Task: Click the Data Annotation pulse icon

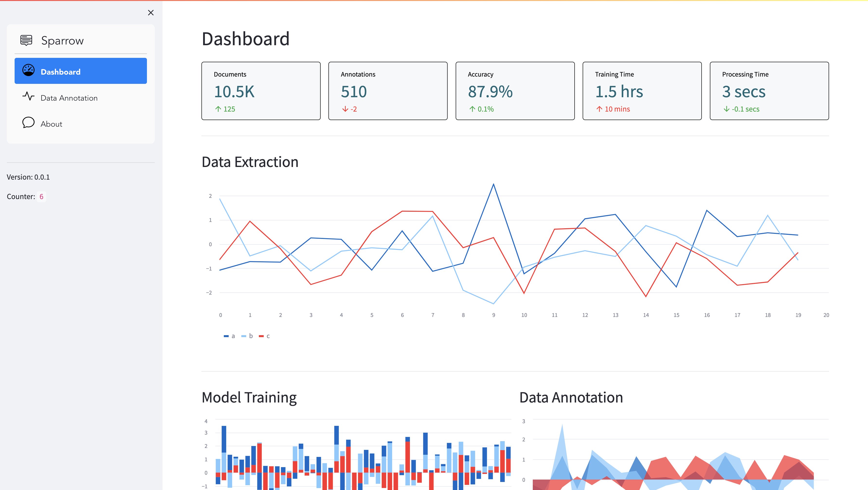Action: (x=28, y=97)
